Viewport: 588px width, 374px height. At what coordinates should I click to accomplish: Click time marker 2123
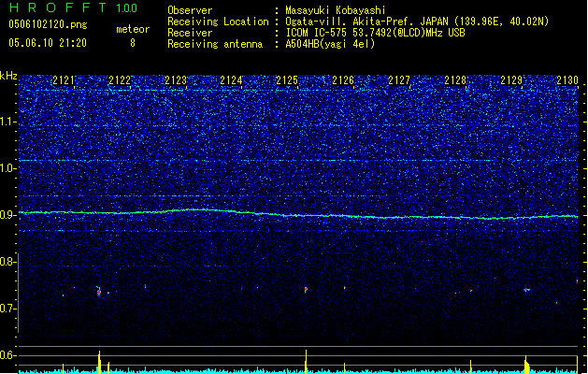coord(176,80)
